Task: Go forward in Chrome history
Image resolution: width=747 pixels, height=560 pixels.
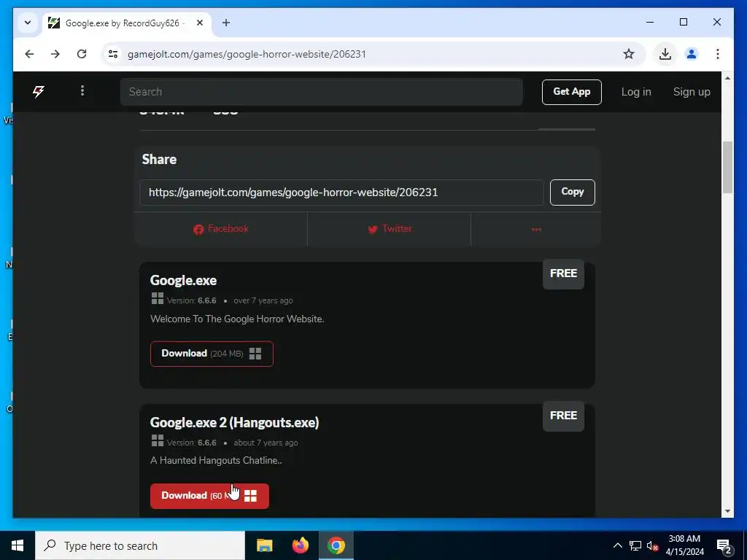Action: click(x=55, y=54)
